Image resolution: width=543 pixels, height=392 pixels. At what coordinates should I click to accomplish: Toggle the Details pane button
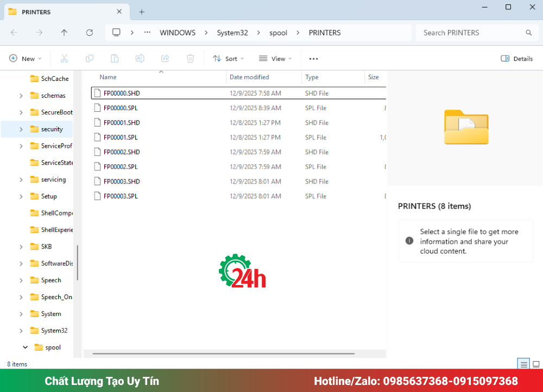click(x=517, y=59)
